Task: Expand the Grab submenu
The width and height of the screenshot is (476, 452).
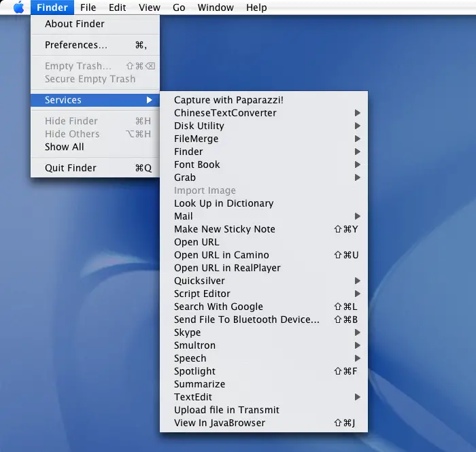Action: [x=264, y=177]
